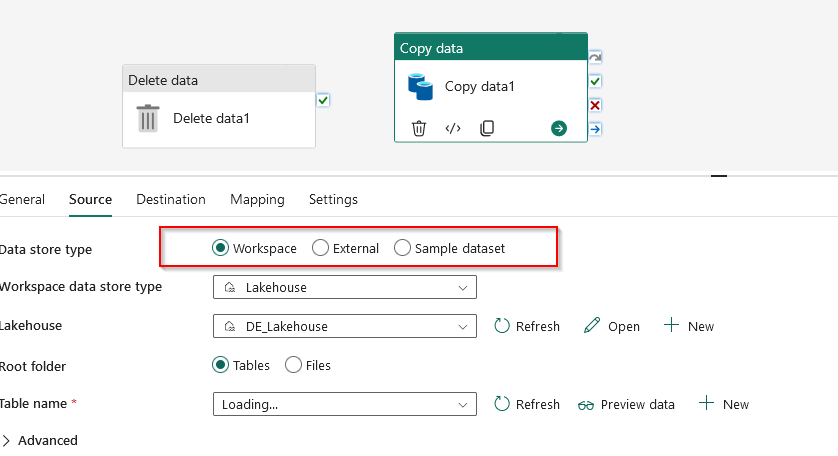View code of Copy data1 activity
838x456 pixels.
pos(453,128)
